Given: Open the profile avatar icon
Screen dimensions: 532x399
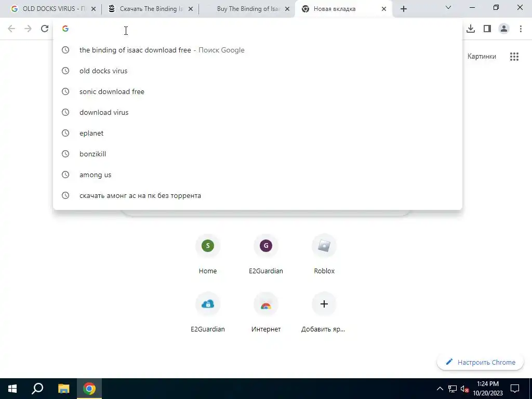Looking at the screenshot, I should [504, 29].
